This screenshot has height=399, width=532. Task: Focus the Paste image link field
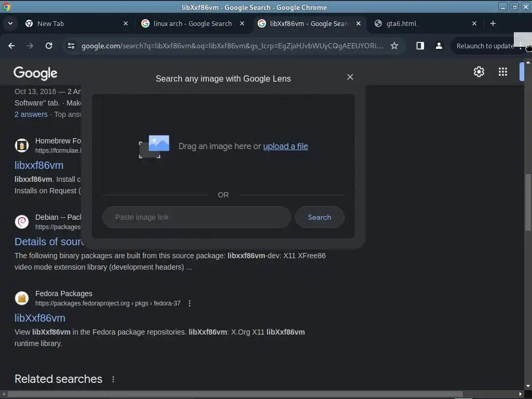point(196,217)
